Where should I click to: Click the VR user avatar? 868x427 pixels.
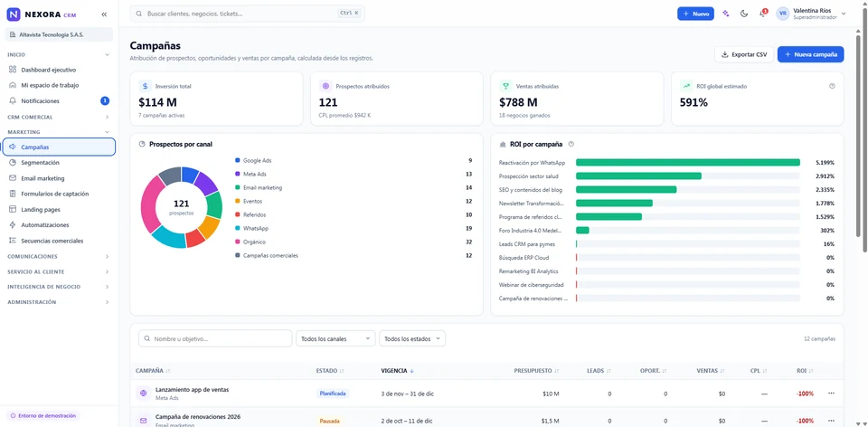pos(783,14)
